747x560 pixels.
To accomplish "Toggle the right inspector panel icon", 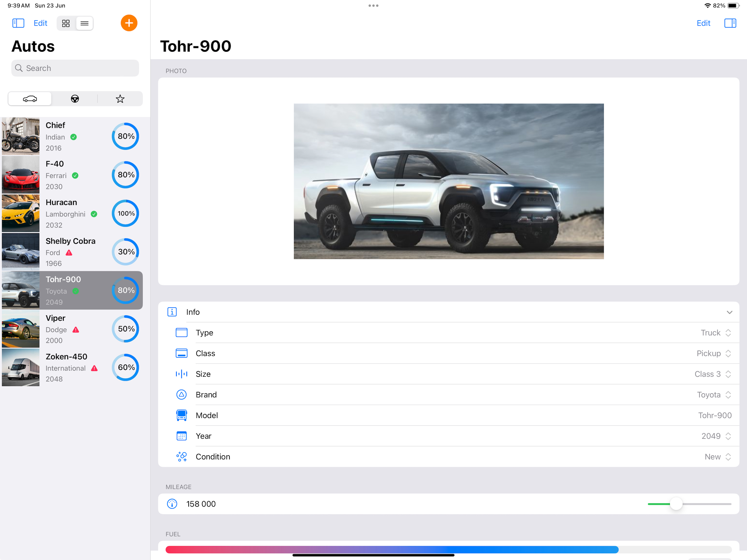I will (730, 23).
